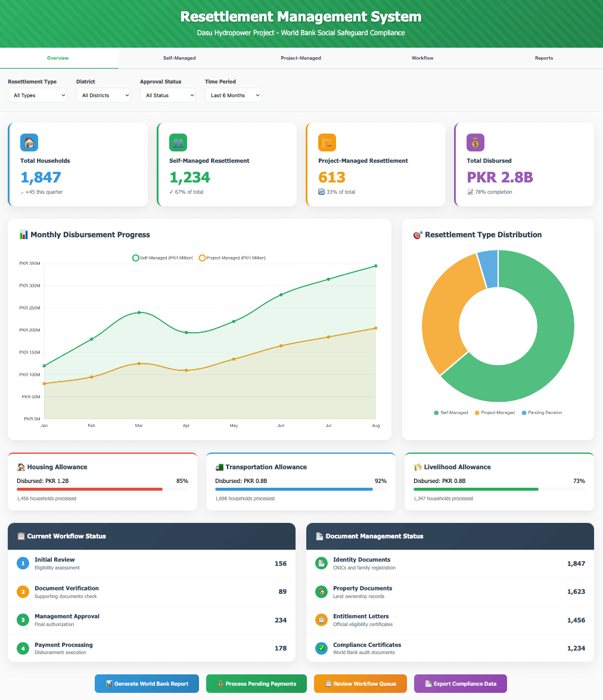Switch to the Workflow tab

tap(422, 58)
